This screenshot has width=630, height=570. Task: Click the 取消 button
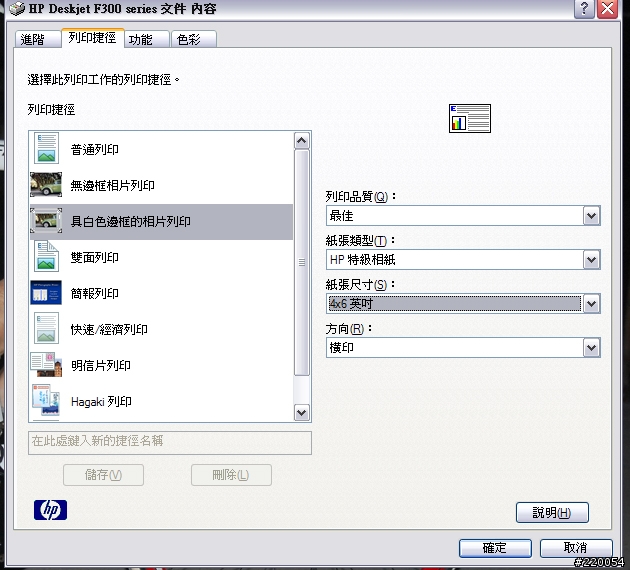[576, 548]
